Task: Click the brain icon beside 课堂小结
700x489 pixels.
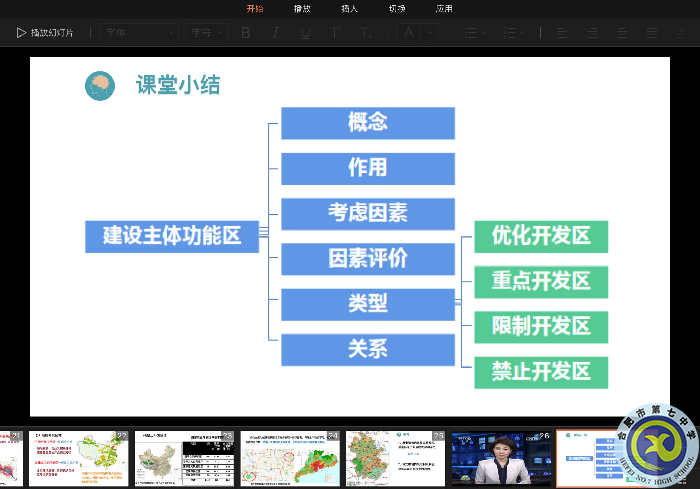Action: coord(100,86)
